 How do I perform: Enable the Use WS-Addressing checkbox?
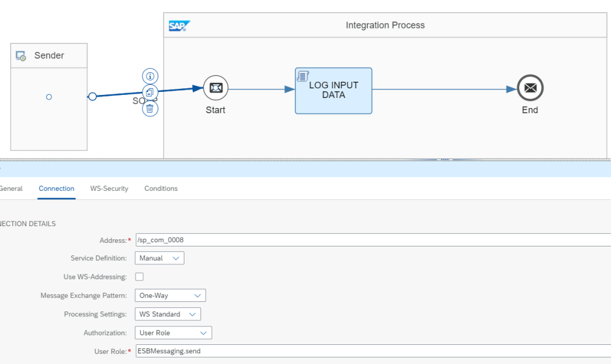point(140,277)
